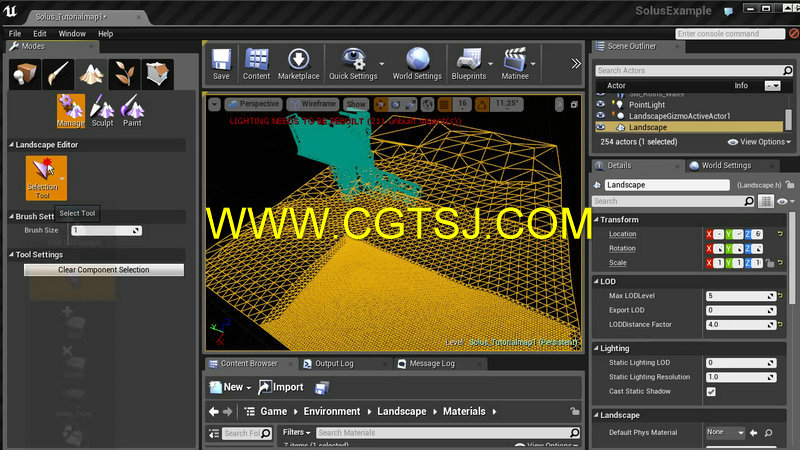Viewport: 800px width, 450px height.
Task: Select the Foliage mode icon
Action: 124,74
